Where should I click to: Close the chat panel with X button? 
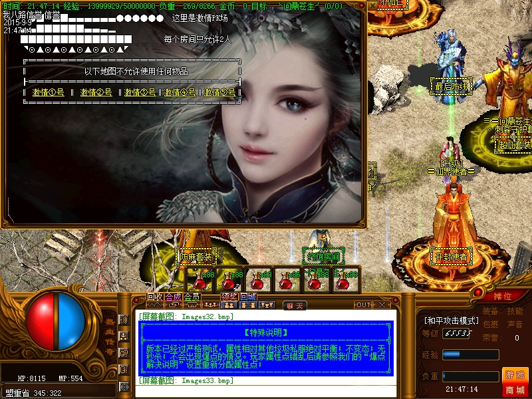(x=382, y=305)
